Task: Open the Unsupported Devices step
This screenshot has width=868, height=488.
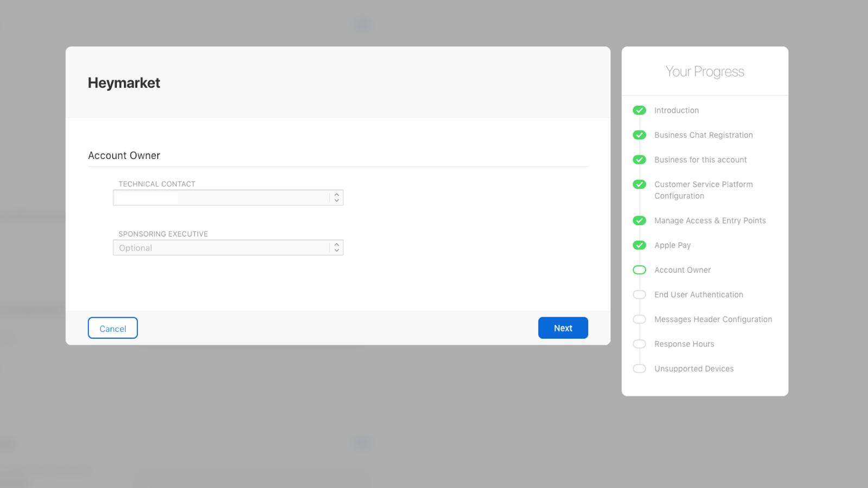Action: tap(694, 369)
